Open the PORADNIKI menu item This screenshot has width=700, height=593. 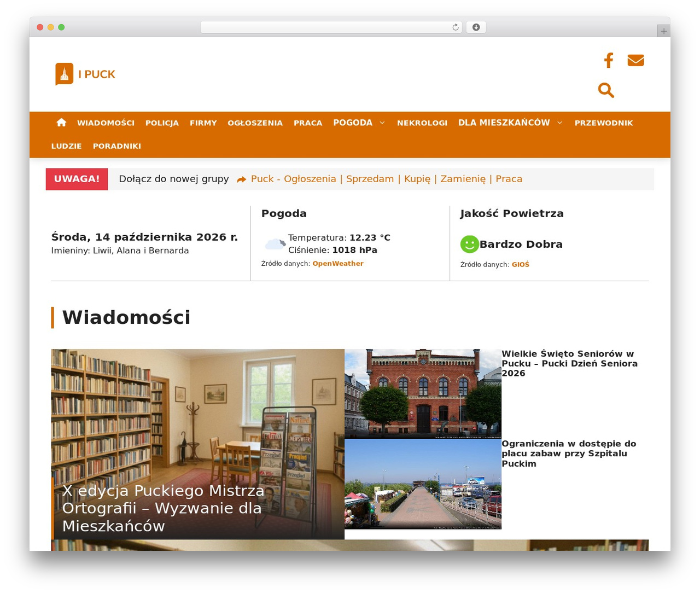point(117,146)
